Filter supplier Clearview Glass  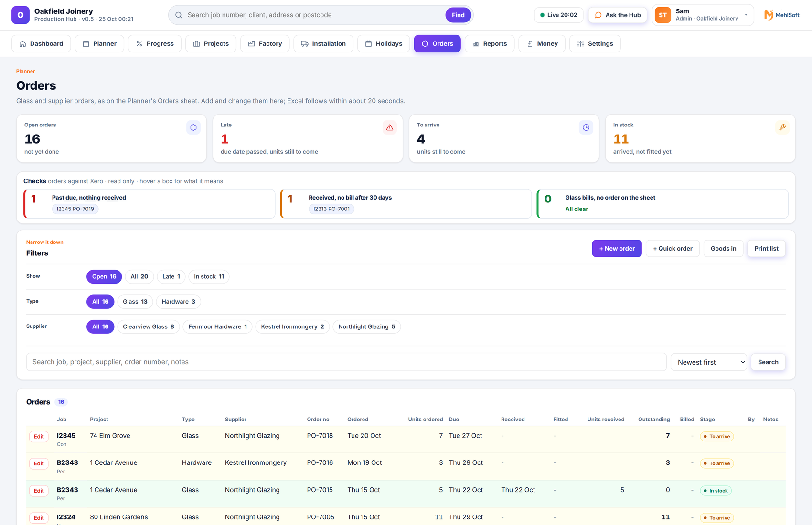tap(149, 326)
